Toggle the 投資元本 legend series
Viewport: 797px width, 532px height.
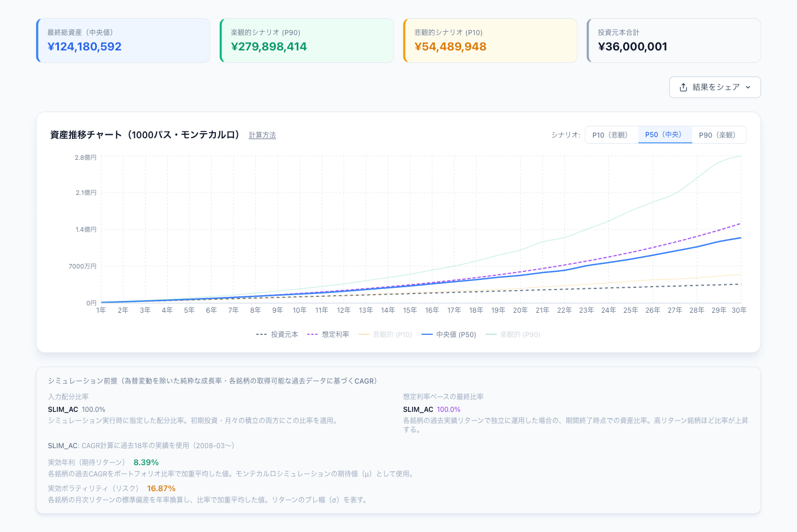tap(277, 335)
